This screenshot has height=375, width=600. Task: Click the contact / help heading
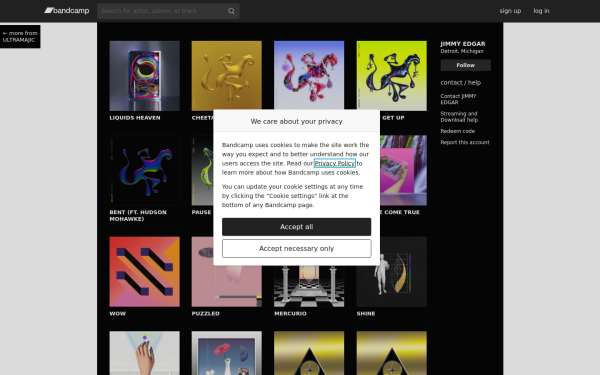[x=461, y=83]
